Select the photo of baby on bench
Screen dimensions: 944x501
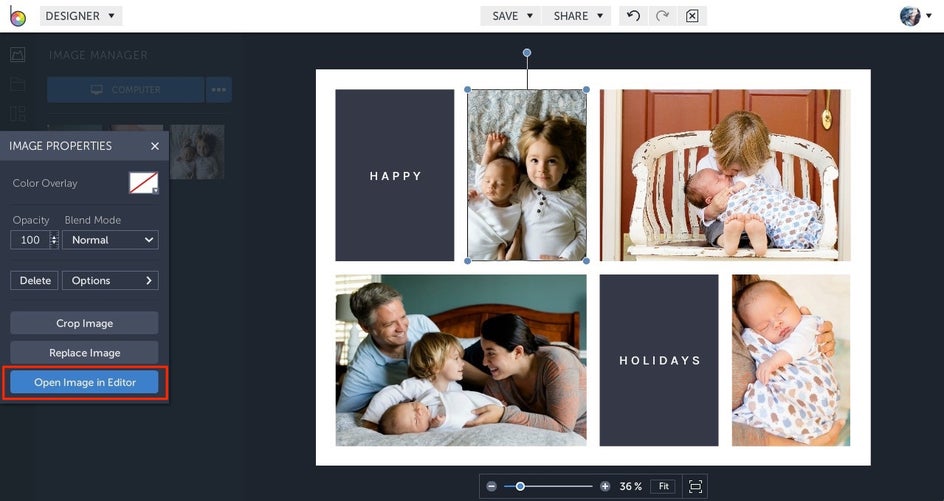(x=725, y=175)
